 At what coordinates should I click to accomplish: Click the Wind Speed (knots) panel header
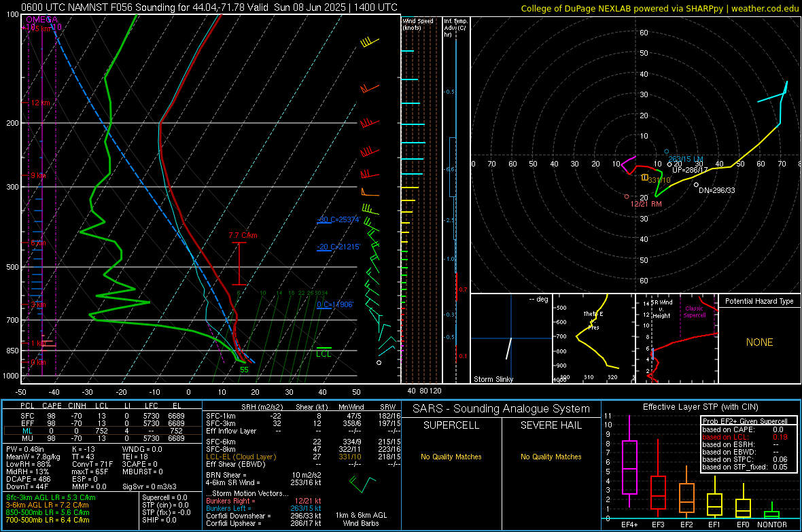[418, 24]
